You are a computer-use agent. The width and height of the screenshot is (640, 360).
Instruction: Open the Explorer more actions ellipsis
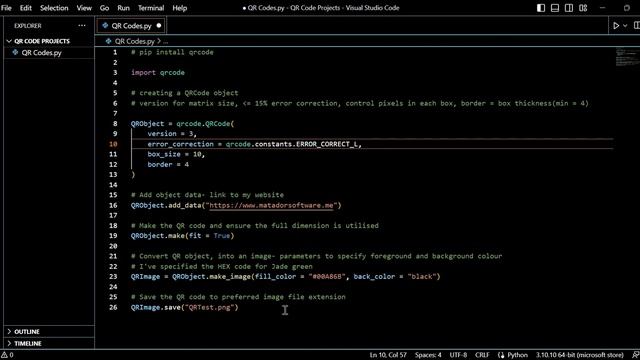pos(82,26)
